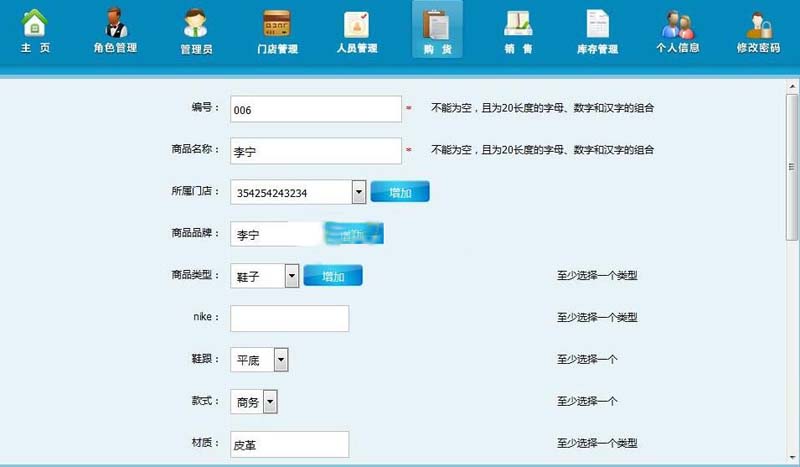Expand the 所属门店 store dropdown
Image resolution: width=800 pixels, height=467 pixels.
coord(358,192)
